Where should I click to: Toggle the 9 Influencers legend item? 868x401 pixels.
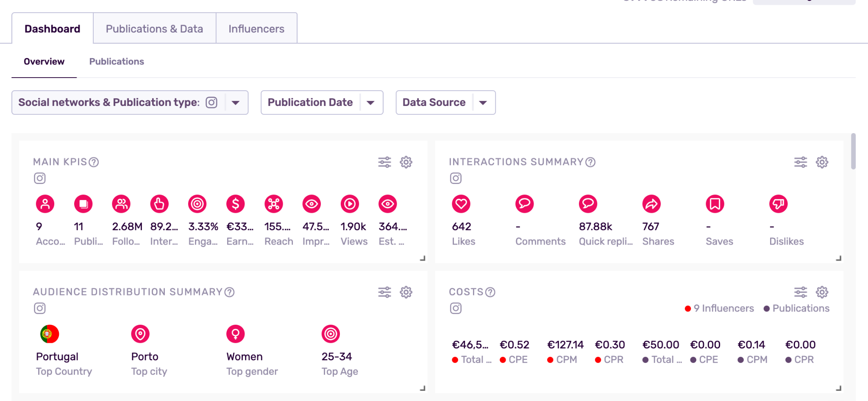(x=720, y=309)
